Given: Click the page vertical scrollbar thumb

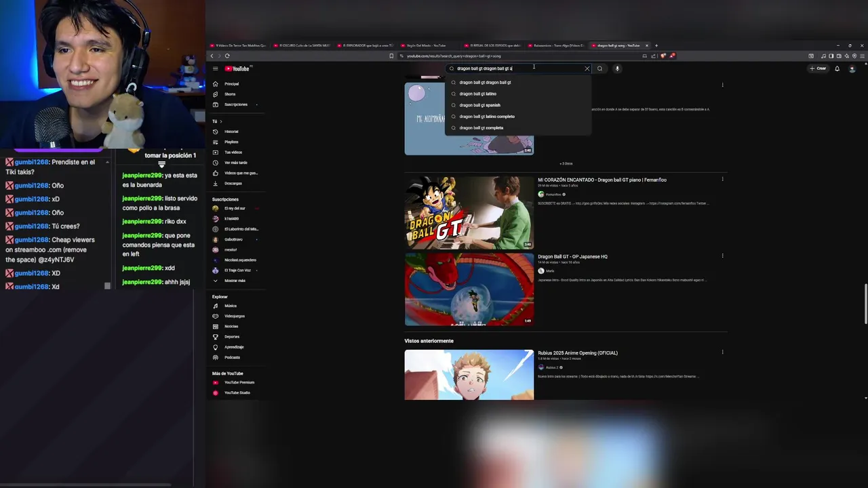Looking at the screenshot, I should tap(865, 304).
